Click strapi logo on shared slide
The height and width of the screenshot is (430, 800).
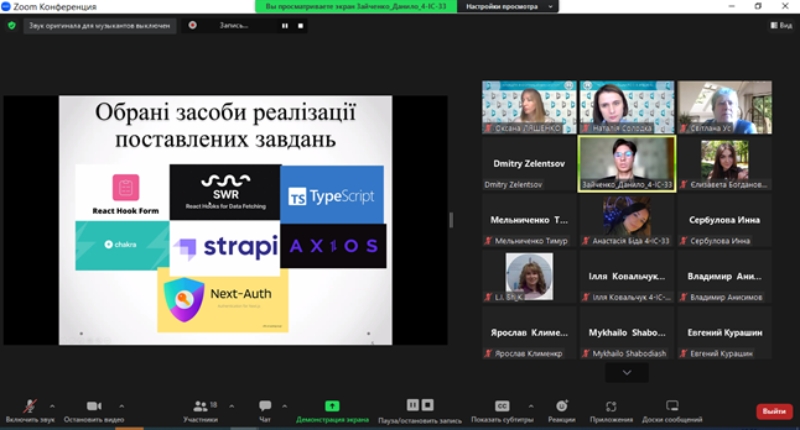click(x=225, y=247)
